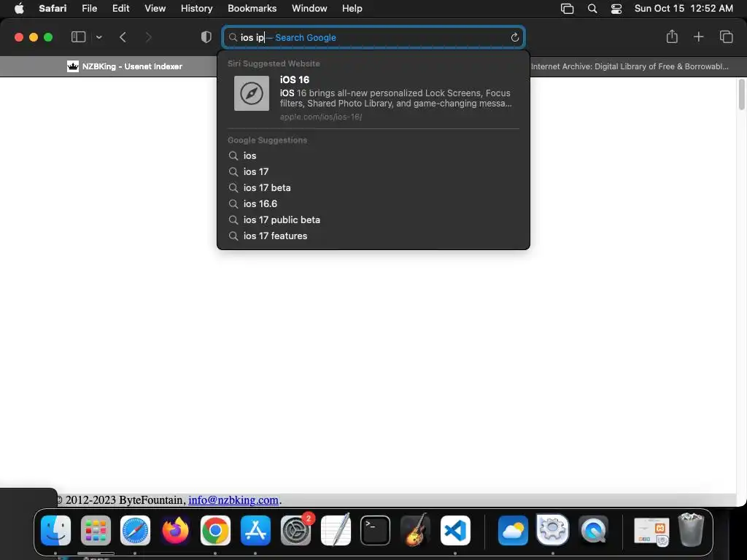
Task: Open the File menu
Action: pos(90,9)
